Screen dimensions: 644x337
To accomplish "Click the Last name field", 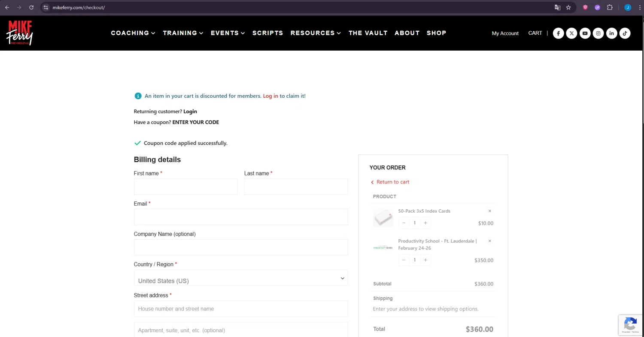I will (x=296, y=187).
